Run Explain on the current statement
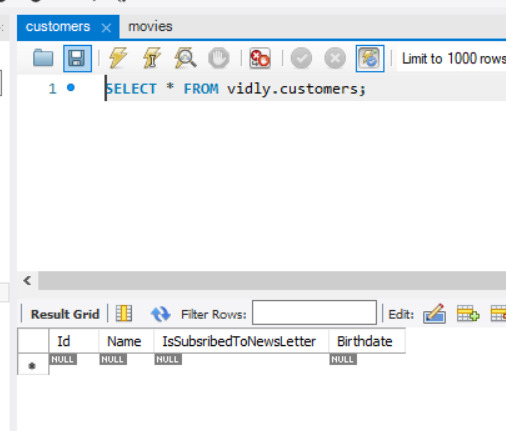The image size is (506, 431). click(185, 58)
